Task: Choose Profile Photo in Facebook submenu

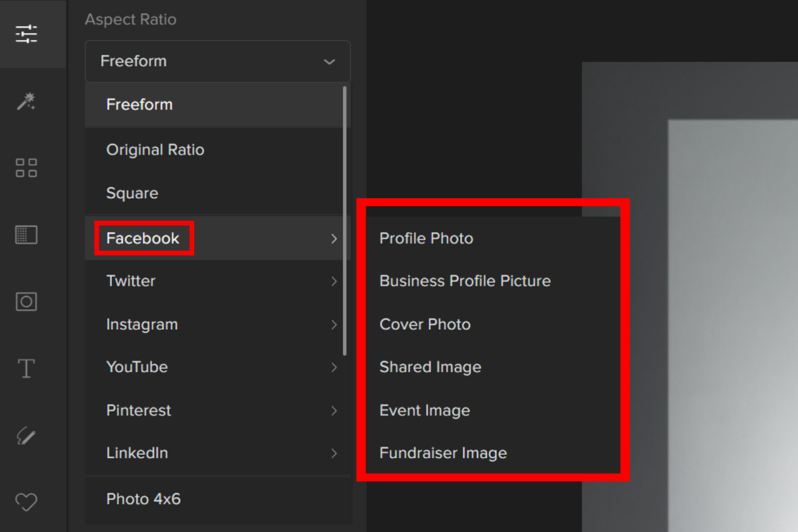Action: tap(426, 238)
